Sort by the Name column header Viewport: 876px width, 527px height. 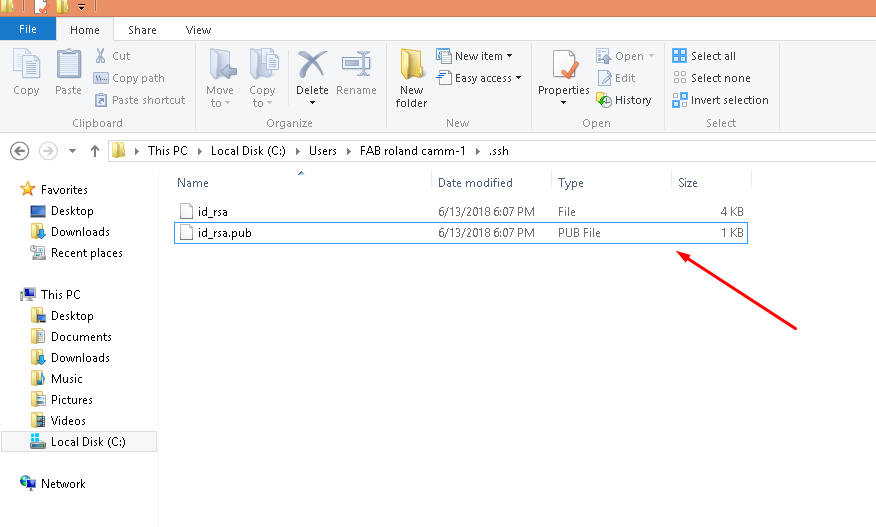pos(193,183)
